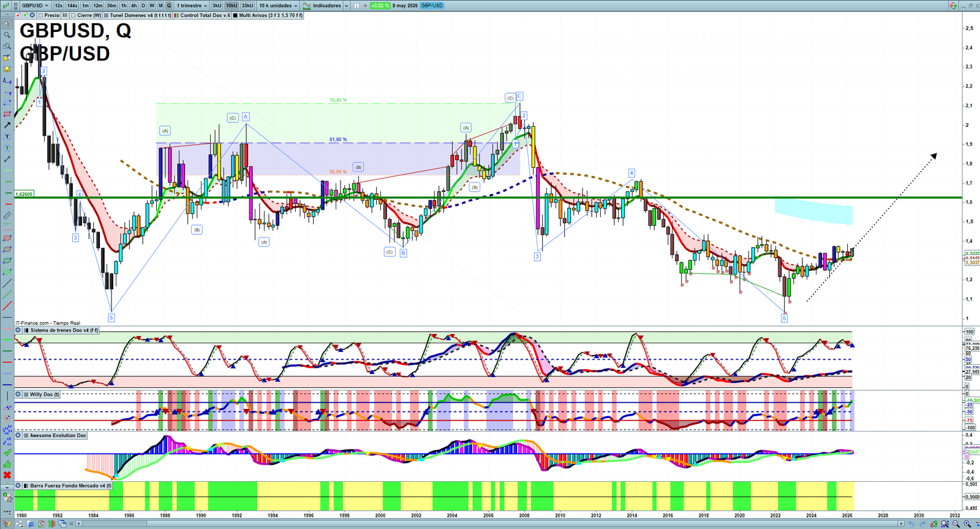
Task: Click the horizontal time scrollbar
Action: (490, 523)
